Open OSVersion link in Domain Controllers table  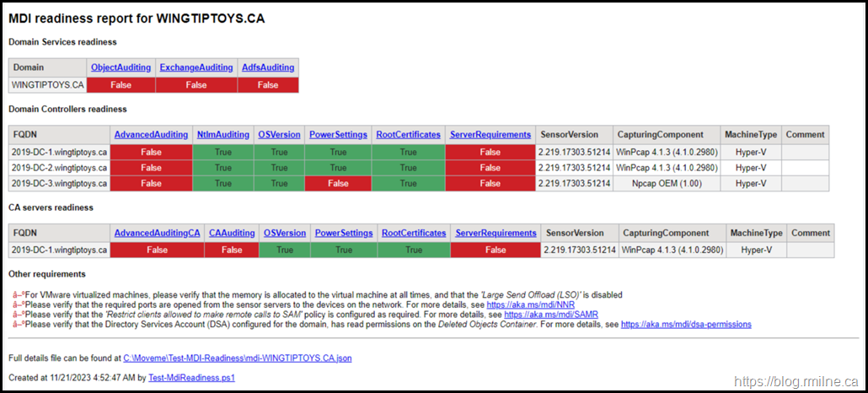279,134
